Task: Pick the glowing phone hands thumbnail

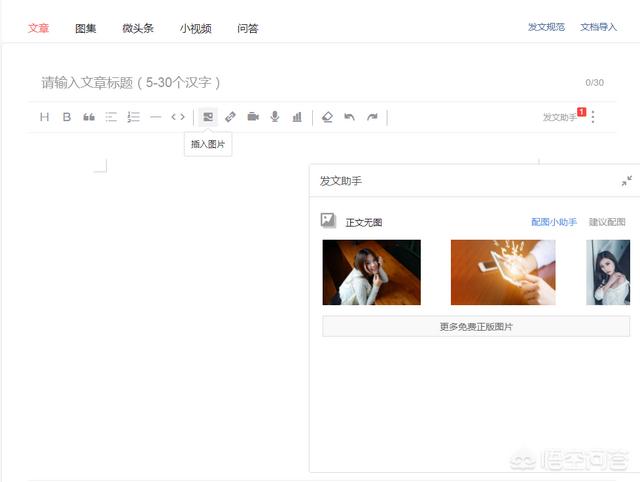Action: (x=503, y=272)
